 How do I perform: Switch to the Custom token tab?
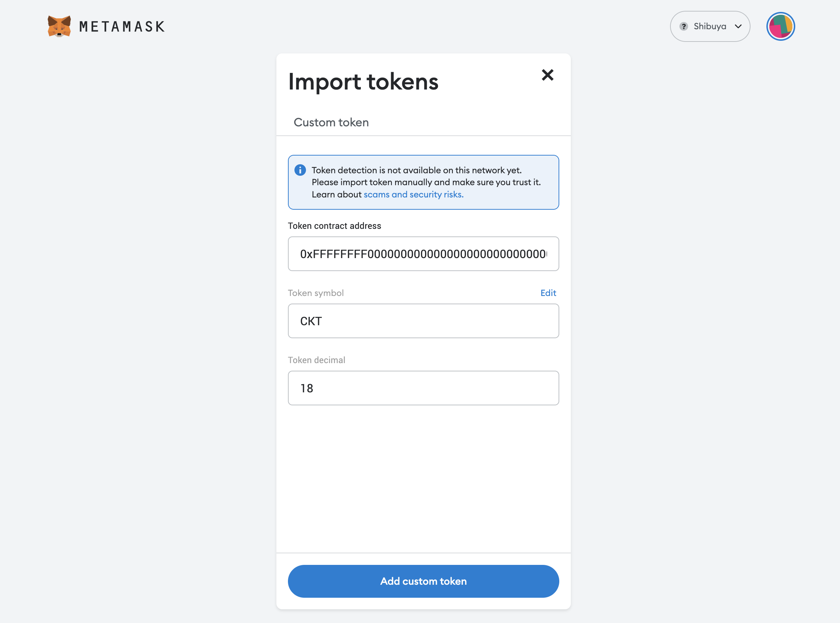coord(331,122)
